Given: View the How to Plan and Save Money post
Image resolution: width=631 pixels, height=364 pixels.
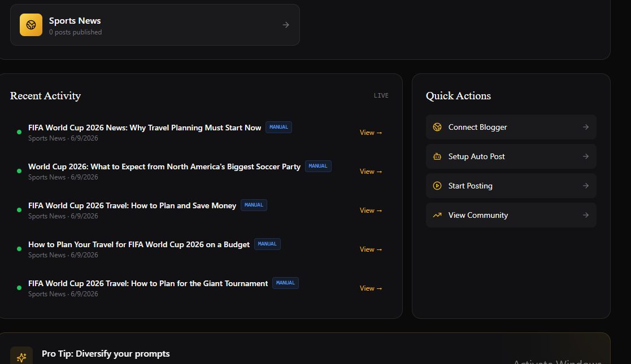Looking at the screenshot, I should 371,210.
